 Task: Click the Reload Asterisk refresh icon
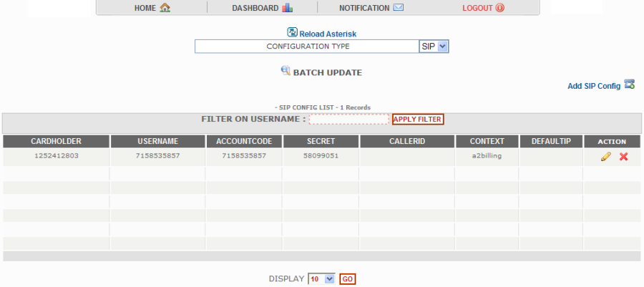coord(292,32)
